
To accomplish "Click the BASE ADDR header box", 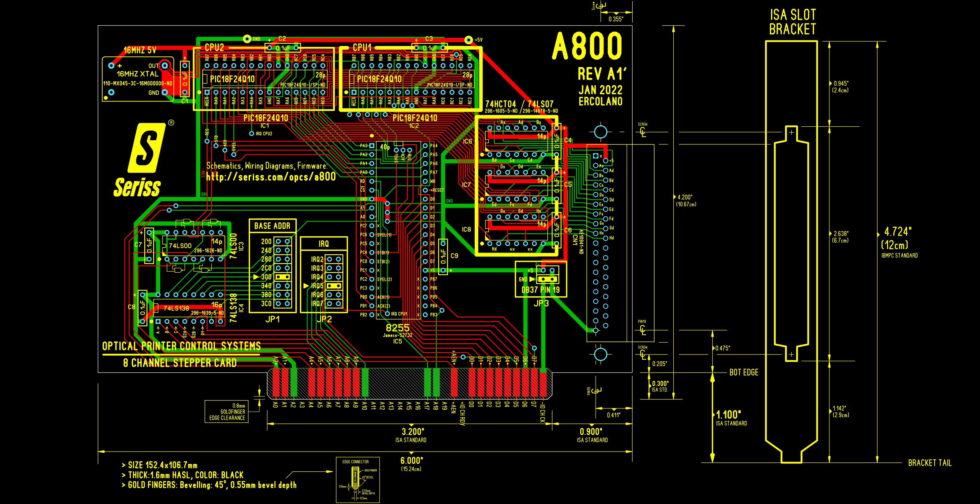I will [x=273, y=226].
